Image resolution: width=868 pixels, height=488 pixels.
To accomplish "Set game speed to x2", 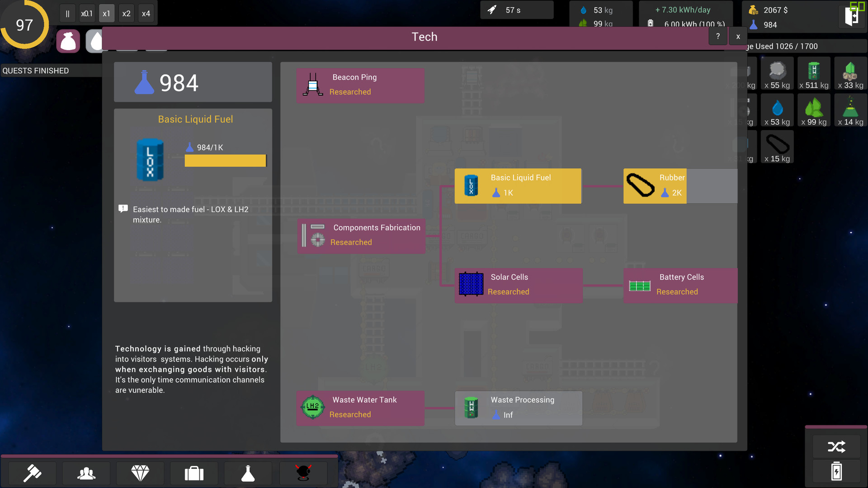I will (x=126, y=13).
